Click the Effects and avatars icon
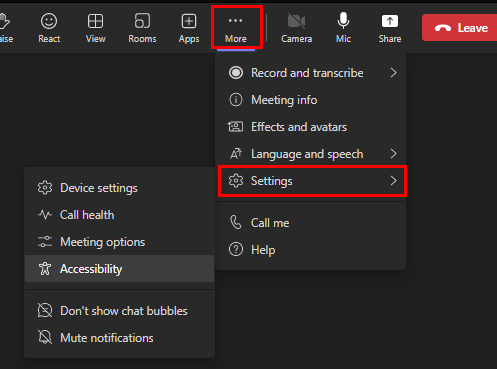 (235, 127)
